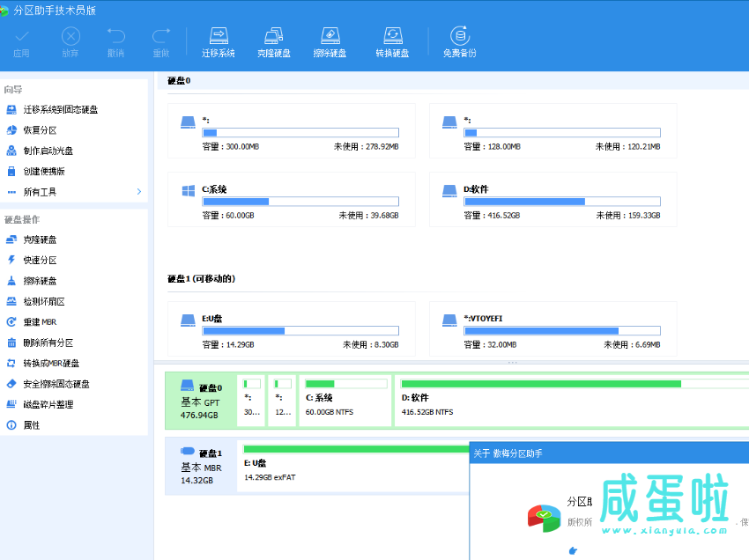
Task: Click the 关于 傲梅分区助手 dialog title bar
Action: (x=609, y=453)
